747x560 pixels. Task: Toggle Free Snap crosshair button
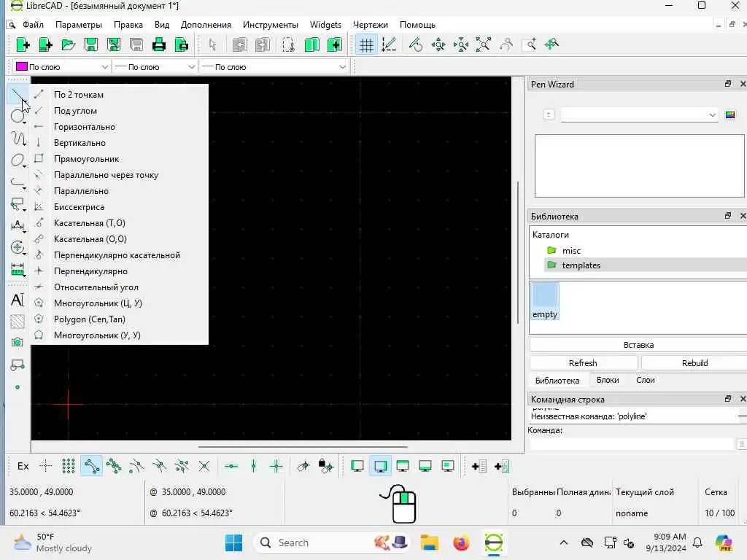46,466
